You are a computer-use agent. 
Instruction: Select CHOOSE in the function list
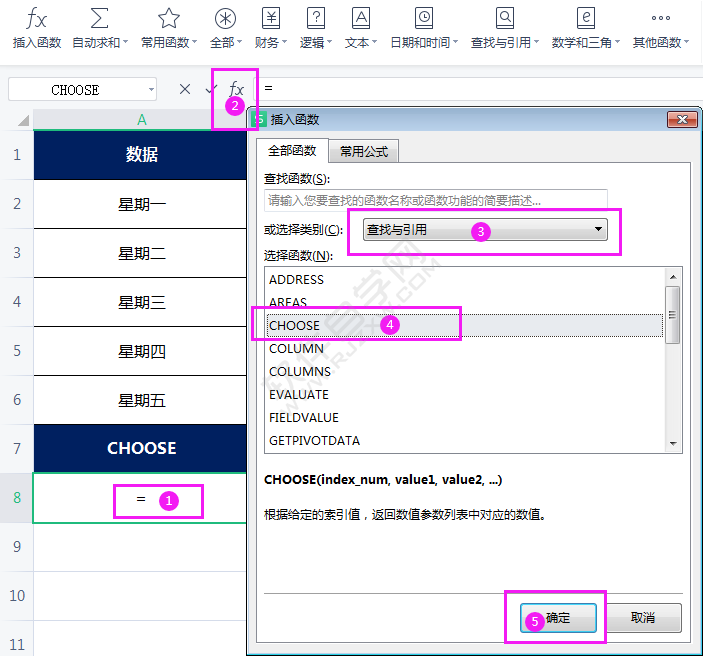[x=464, y=325]
